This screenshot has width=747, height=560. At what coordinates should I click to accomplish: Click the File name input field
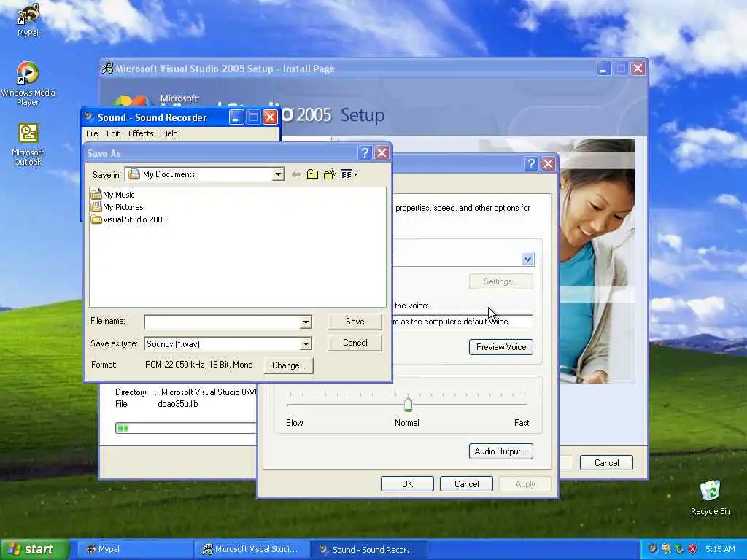coord(222,322)
